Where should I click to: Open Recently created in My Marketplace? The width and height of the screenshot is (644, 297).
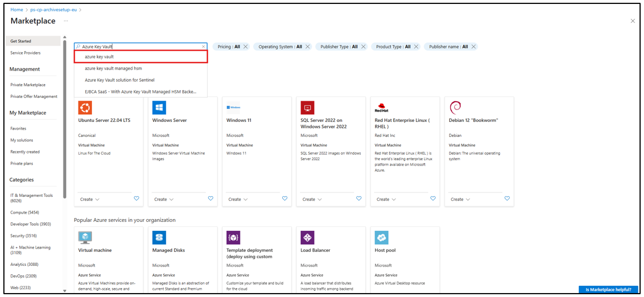25,152
